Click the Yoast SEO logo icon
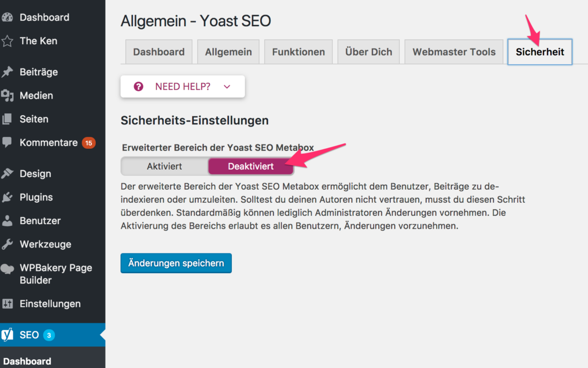Image resolution: width=588 pixels, height=368 pixels. point(7,335)
